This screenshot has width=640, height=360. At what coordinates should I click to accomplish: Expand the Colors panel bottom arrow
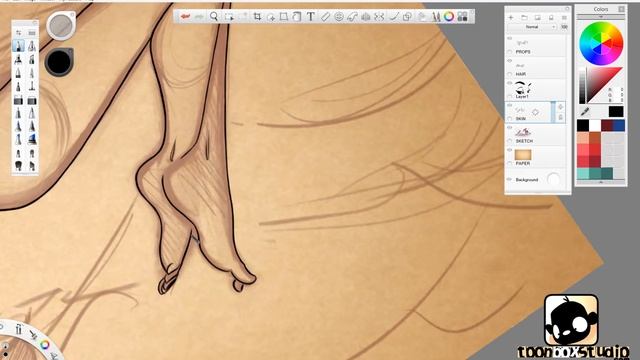[x=601, y=182]
